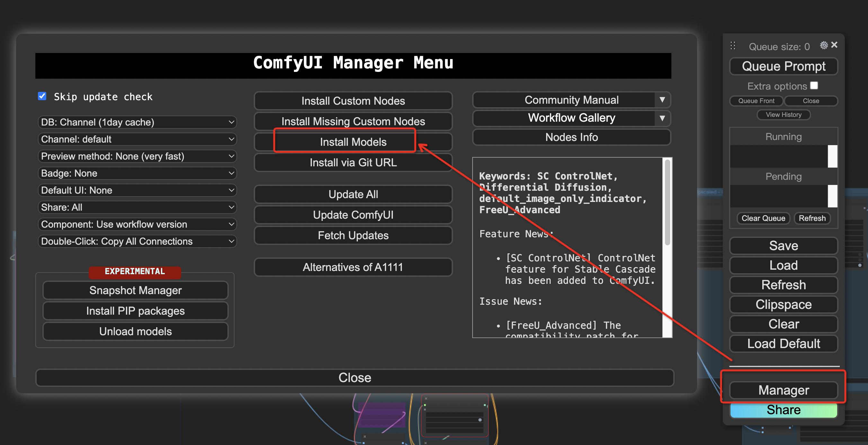Click the View History button
Viewport: 868px width, 445px height.
pos(783,115)
